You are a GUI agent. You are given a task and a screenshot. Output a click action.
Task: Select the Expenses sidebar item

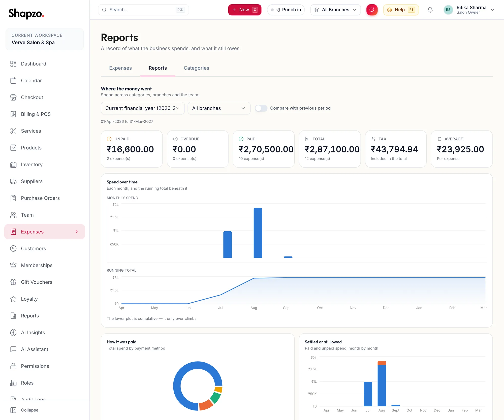[45, 232]
